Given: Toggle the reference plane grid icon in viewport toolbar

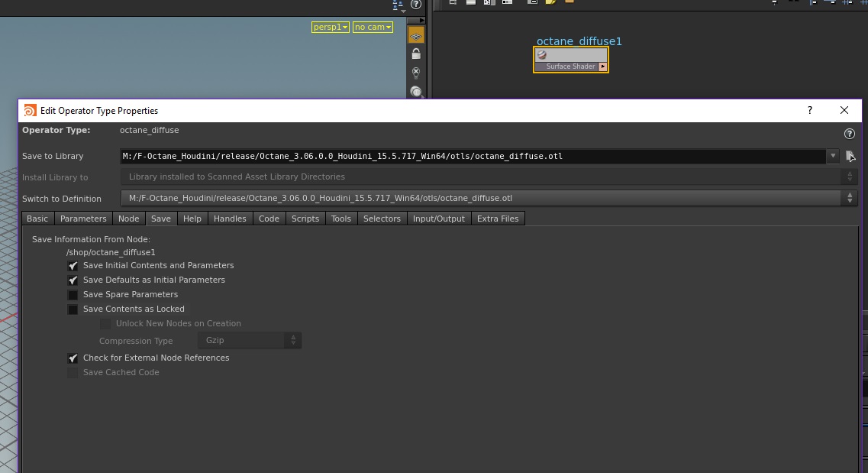Looking at the screenshot, I should [x=416, y=36].
